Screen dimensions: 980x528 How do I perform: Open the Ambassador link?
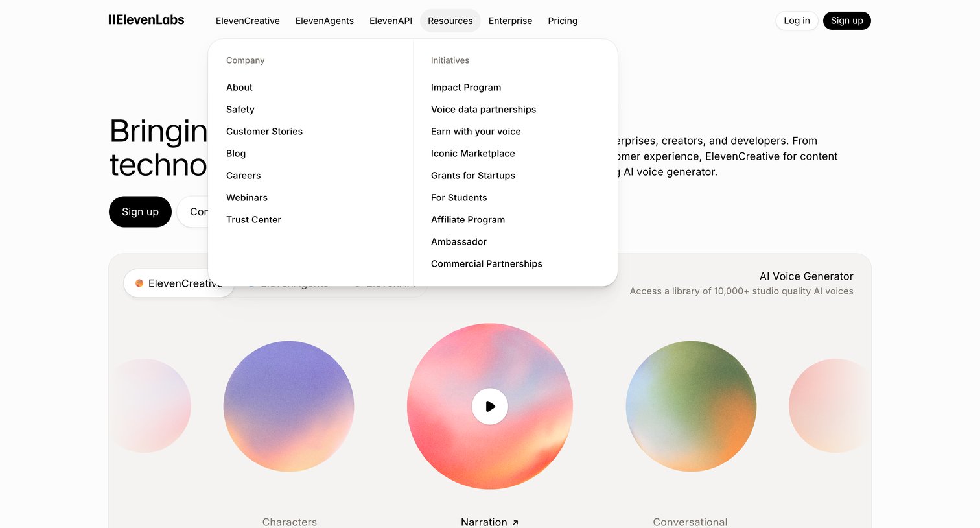(459, 241)
